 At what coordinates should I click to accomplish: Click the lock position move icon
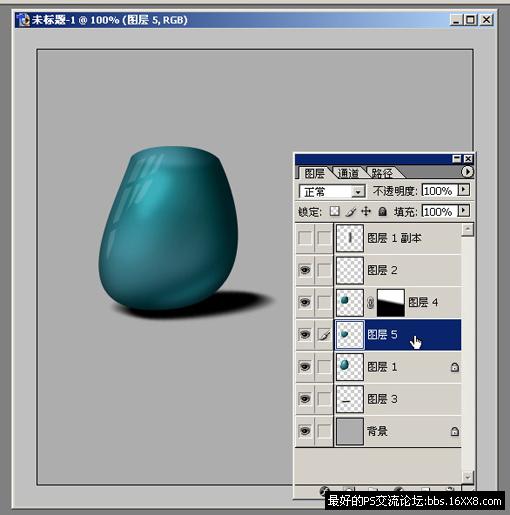[366, 211]
